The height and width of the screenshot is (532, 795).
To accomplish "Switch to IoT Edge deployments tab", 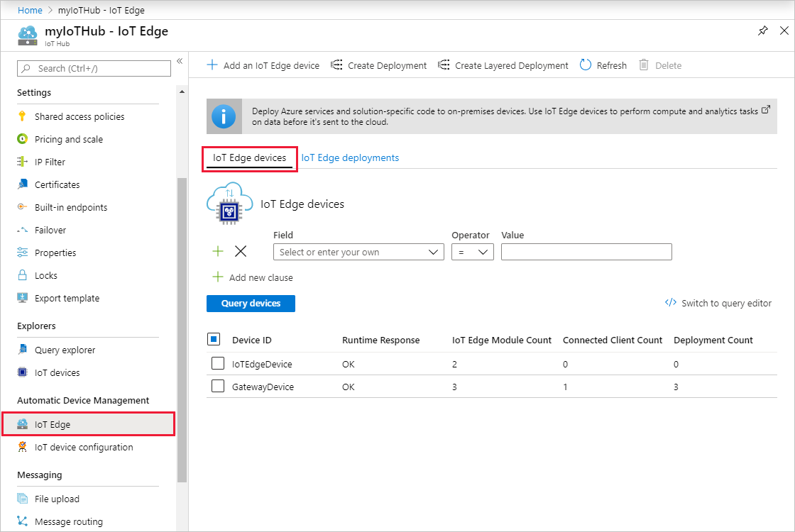I will click(350, 157).
